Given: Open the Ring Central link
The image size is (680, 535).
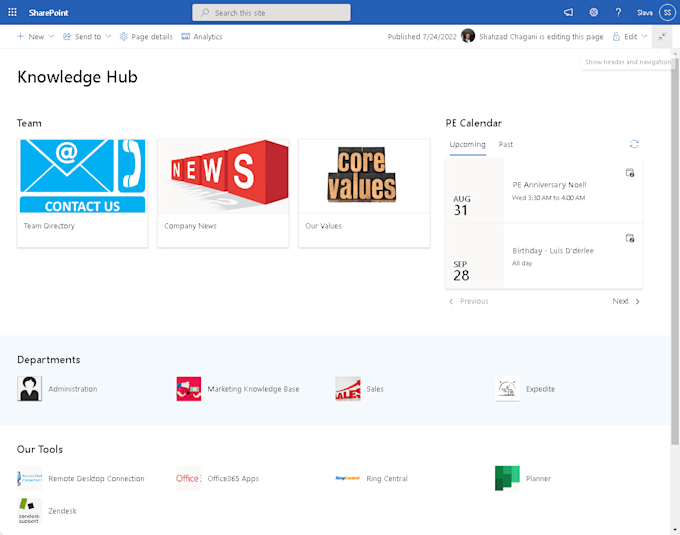Looking at the screenshot, I should 387,479.
